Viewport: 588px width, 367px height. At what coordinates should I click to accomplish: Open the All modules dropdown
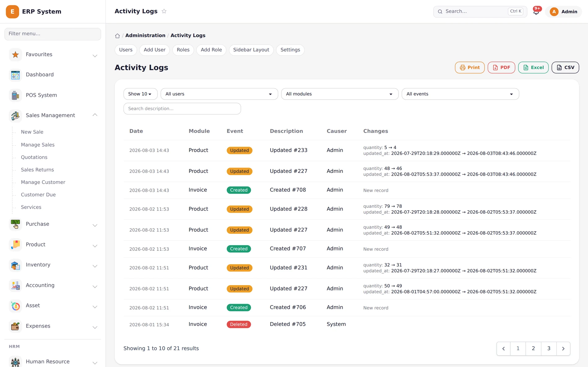(339, 94)
